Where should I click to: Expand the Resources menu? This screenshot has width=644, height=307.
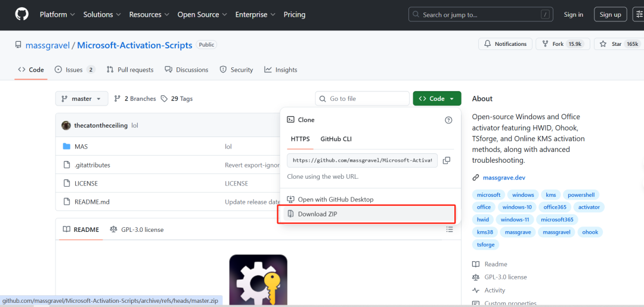pyautogui.click(x=150, y=14)
